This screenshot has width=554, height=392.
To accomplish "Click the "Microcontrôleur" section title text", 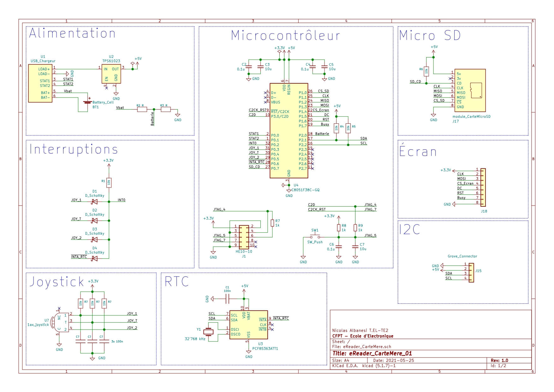I will tap(285, 35).
